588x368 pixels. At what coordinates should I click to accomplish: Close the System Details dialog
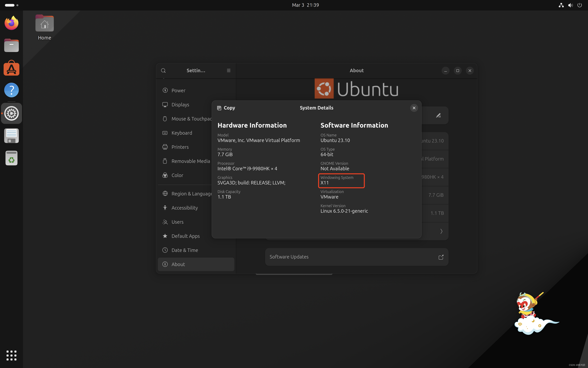click(x=414, y=108)
